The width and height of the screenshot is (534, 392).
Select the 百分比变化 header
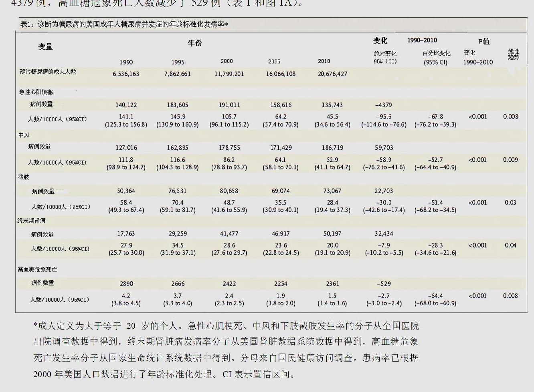point(436,53)
